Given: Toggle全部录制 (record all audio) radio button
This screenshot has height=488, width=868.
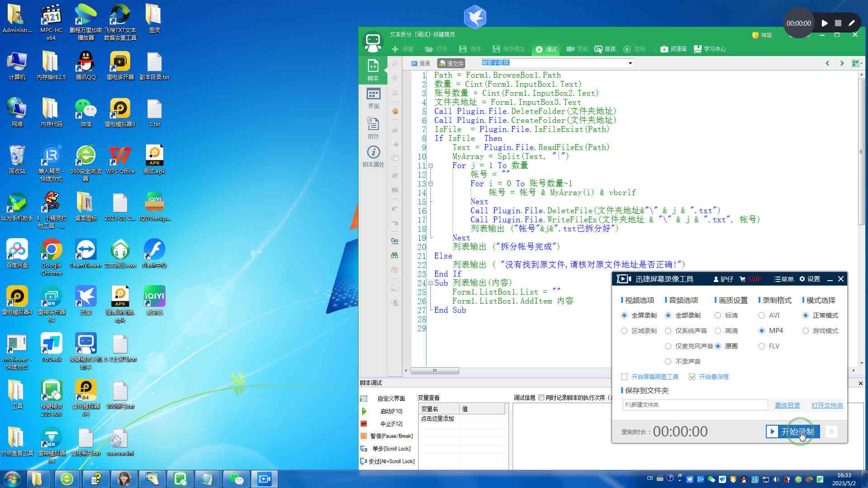Looking at the screenshot, I should (x=670, y=314).
